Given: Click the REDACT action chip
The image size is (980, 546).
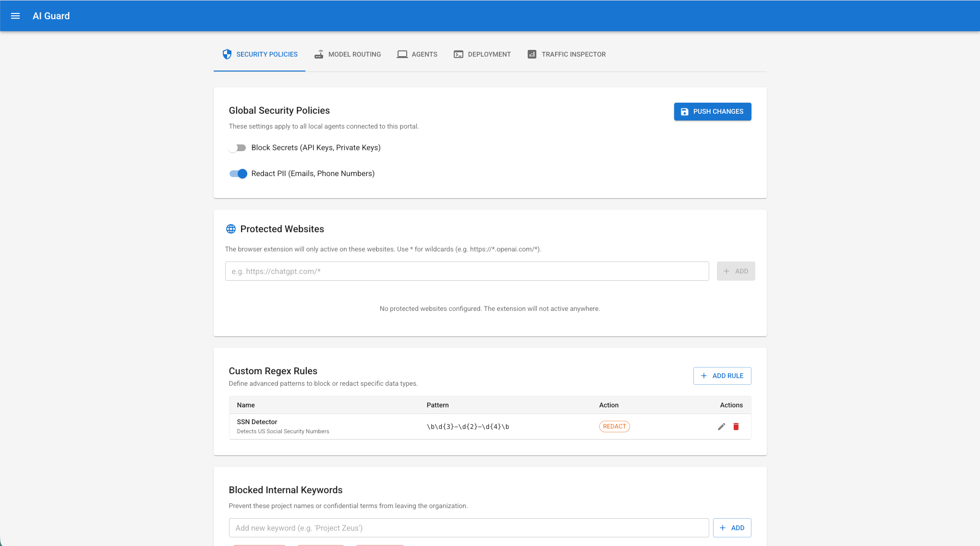Looking at the screenshot, I should pos(614,427).
